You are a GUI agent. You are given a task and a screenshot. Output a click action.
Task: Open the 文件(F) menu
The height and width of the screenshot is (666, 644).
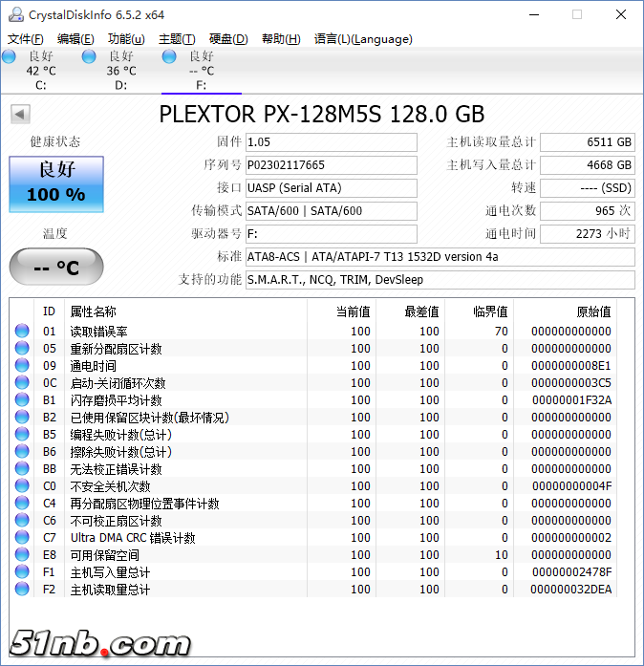(25, 39)
